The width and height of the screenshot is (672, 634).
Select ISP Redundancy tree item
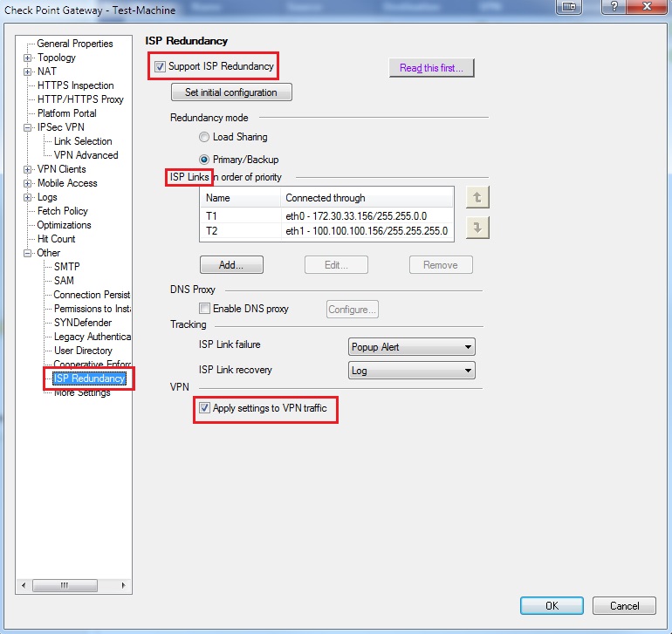point(89,378)
